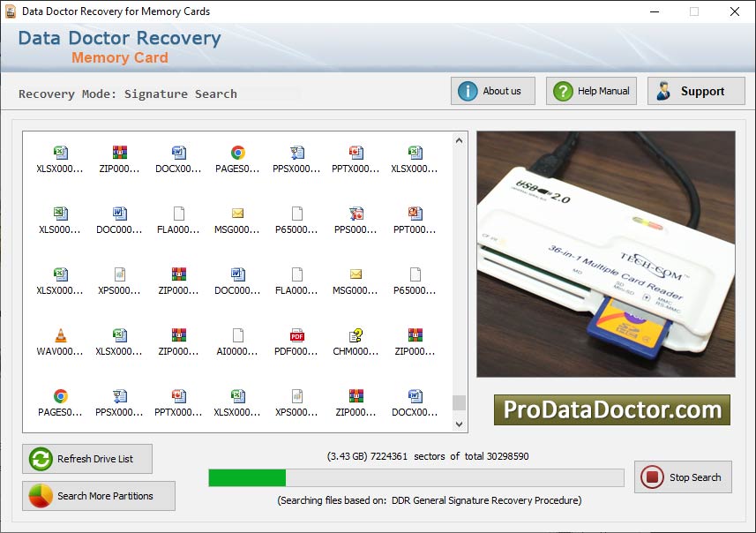This screenshot has width=756, height=533.
Task: Open the PPTX000 presentation icon
Action: pos(355,152)
